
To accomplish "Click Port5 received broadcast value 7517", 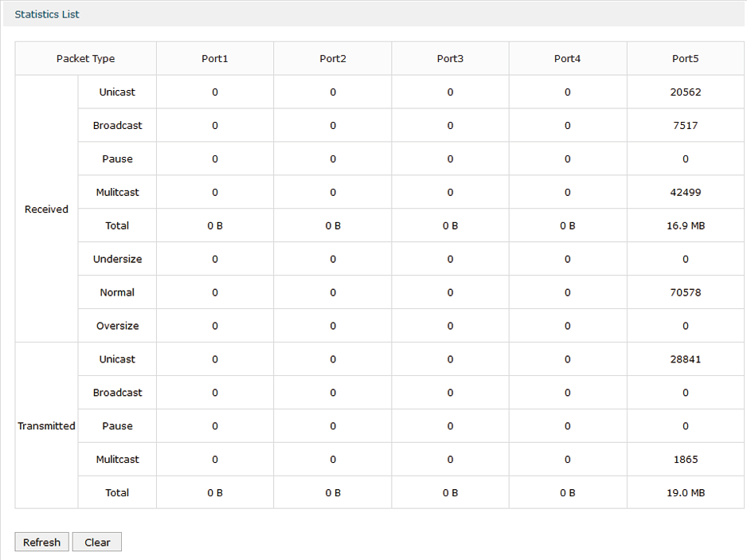I will (x=686, y=125).
